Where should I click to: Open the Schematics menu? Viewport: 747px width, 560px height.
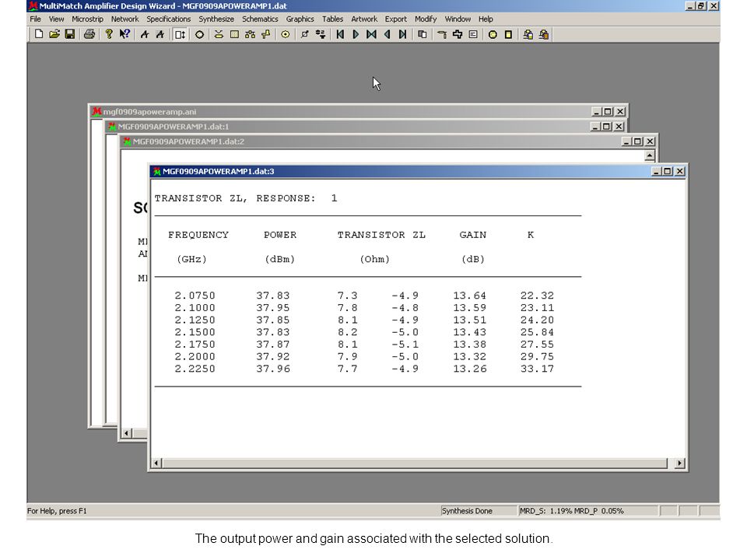(260, 19)
